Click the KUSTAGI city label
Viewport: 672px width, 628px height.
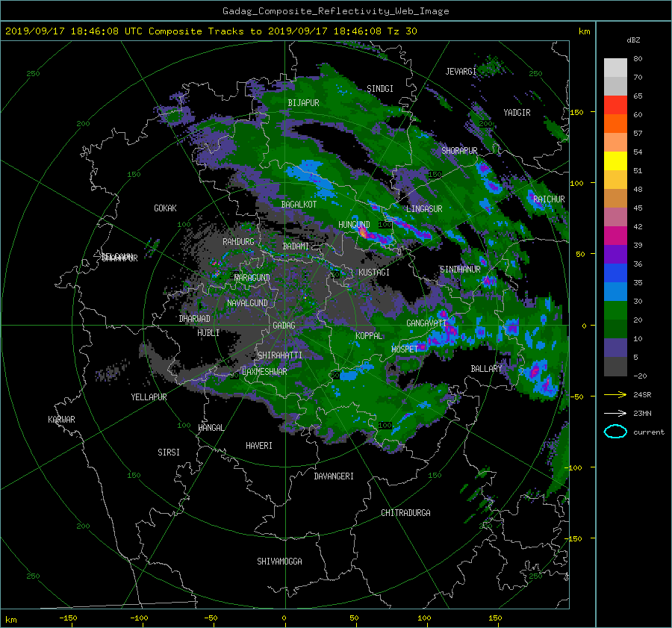[374, 273]
